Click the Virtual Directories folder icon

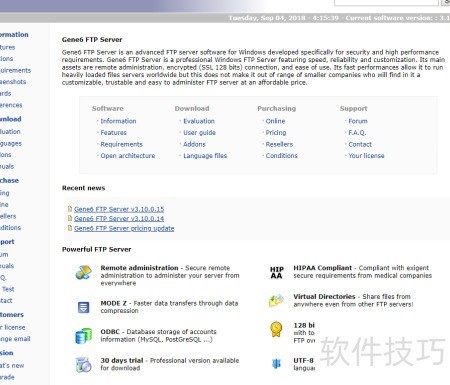click(x=276, y=300)
